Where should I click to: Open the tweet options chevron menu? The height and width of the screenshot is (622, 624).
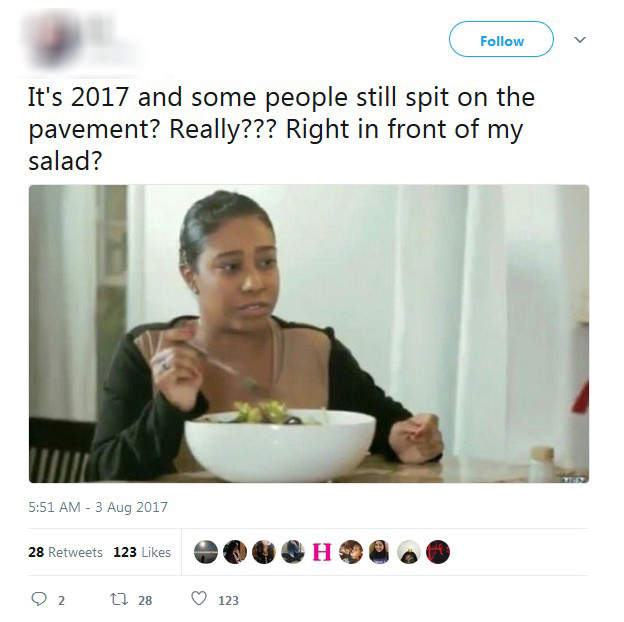pyautogui.click(x=580, y=39)
